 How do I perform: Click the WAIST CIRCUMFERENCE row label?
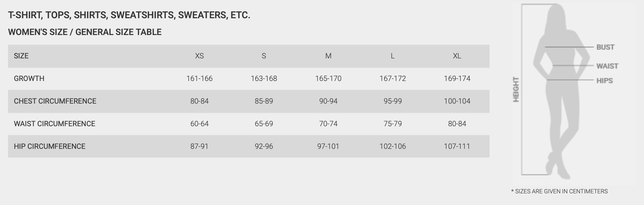click(54, 124)
